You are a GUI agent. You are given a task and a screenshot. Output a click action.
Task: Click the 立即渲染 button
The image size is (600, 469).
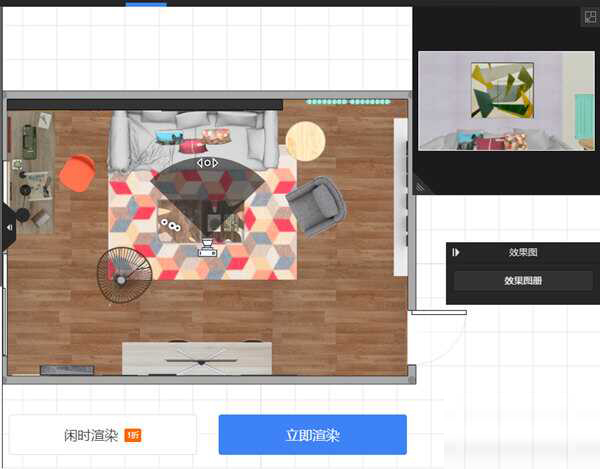pos(312,436)
